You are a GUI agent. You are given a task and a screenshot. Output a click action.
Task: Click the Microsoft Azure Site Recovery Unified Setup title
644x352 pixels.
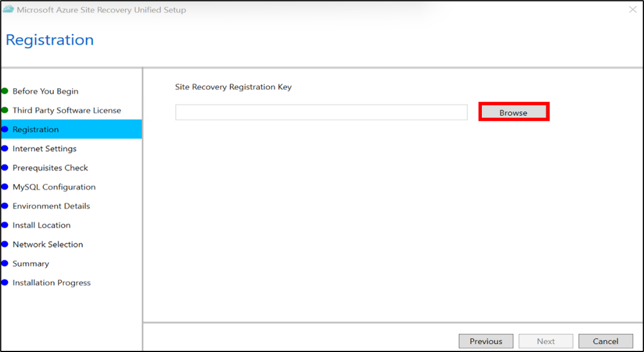102,10
